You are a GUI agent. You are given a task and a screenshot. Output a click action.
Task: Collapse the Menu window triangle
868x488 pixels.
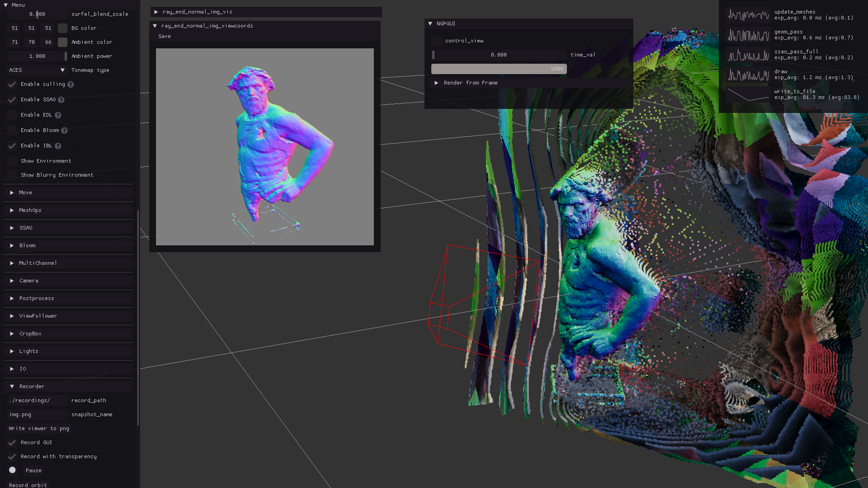(x=6, y=5)
